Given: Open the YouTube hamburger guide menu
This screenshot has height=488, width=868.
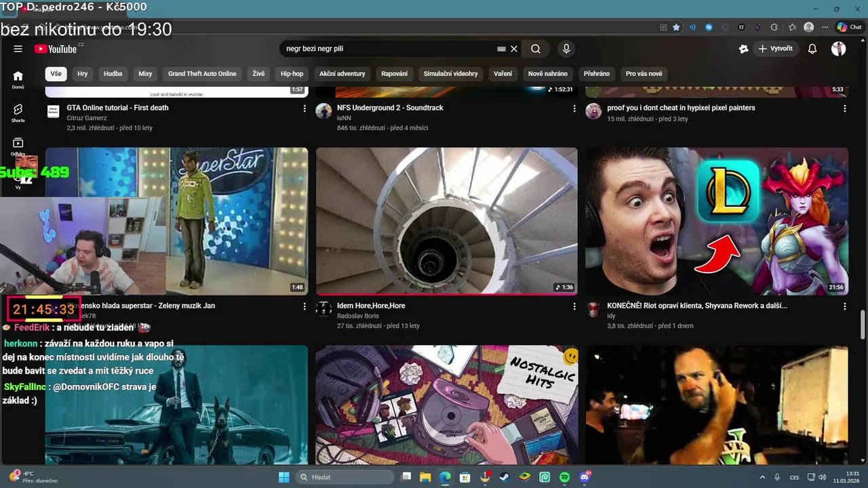Looking at the screenshot, I should [18, 49].
